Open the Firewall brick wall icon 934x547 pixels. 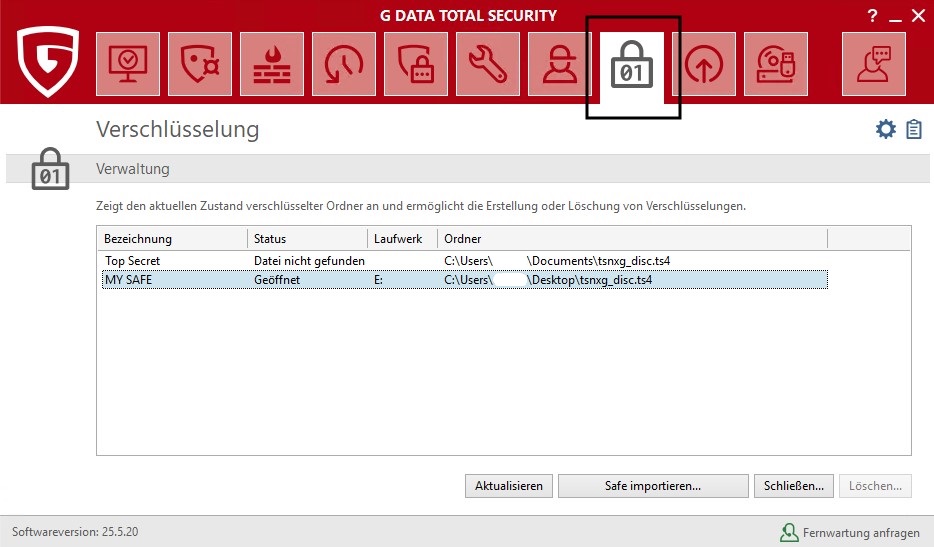pos(272,64)
